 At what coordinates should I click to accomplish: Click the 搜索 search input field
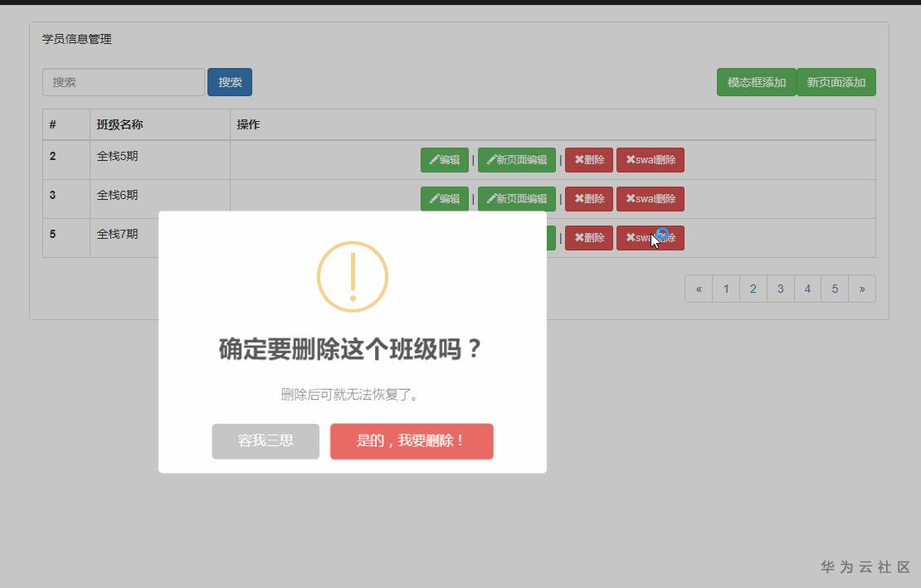click(123, 82)
